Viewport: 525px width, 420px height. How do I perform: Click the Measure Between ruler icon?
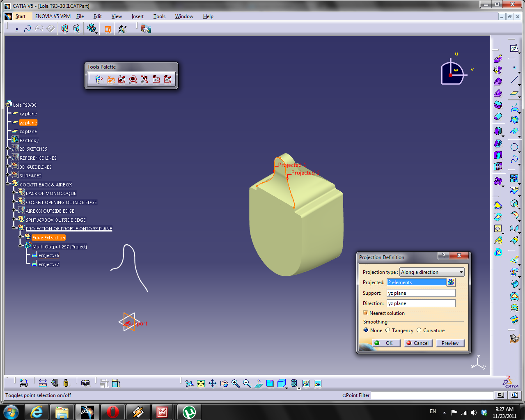pos(43,383)
